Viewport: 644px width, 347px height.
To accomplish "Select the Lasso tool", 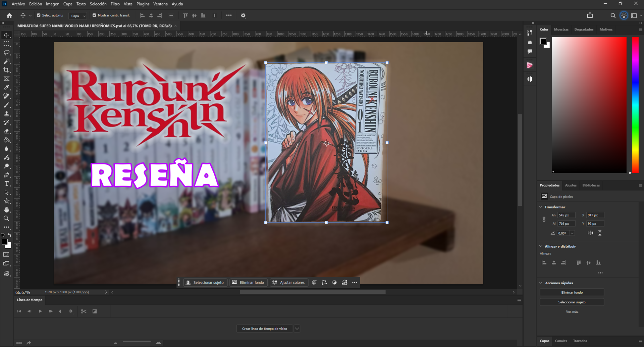I will click(x=6, y=53).
